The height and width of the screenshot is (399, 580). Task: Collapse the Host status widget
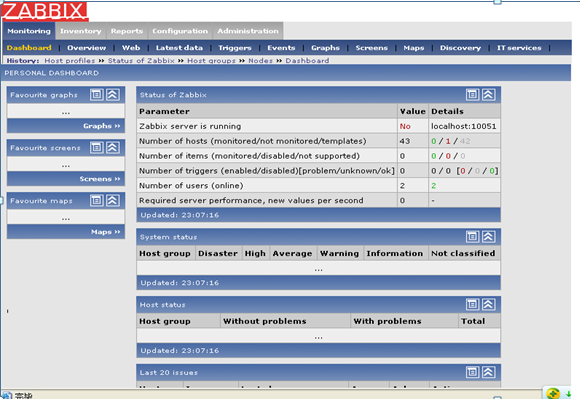489,304
